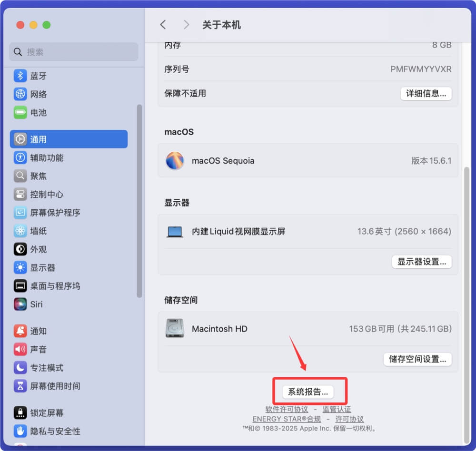Click the Focus mode (专注模式) moon icon
Viewport: 476px width, 451px height.
tap(20, 368)
